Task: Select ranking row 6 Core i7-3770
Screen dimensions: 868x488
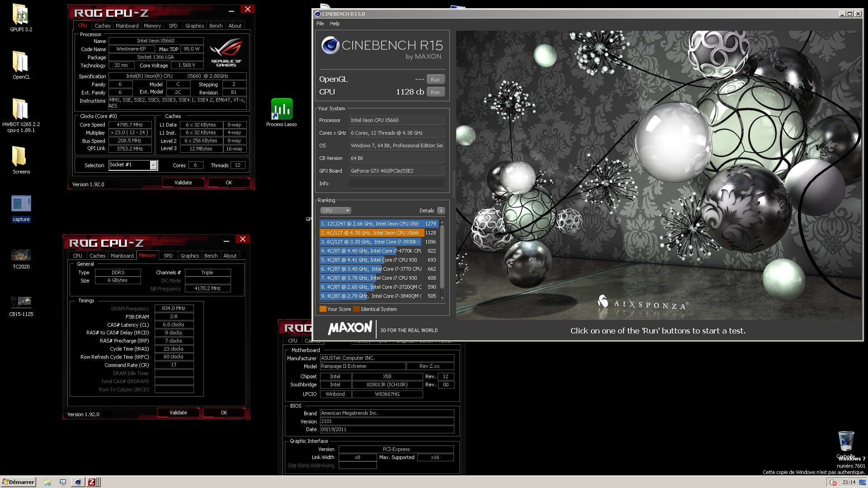Action: click(379, 269)
